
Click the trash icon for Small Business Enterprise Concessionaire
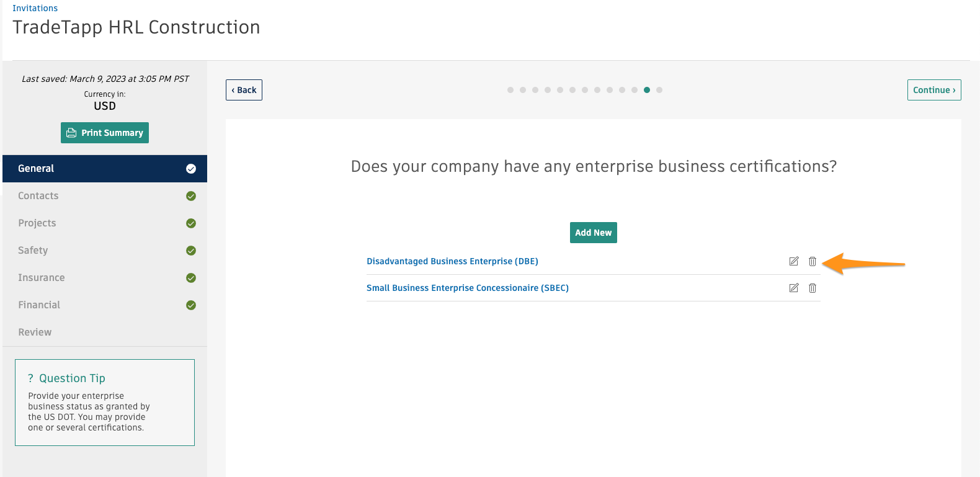click(x=813, y=287)
